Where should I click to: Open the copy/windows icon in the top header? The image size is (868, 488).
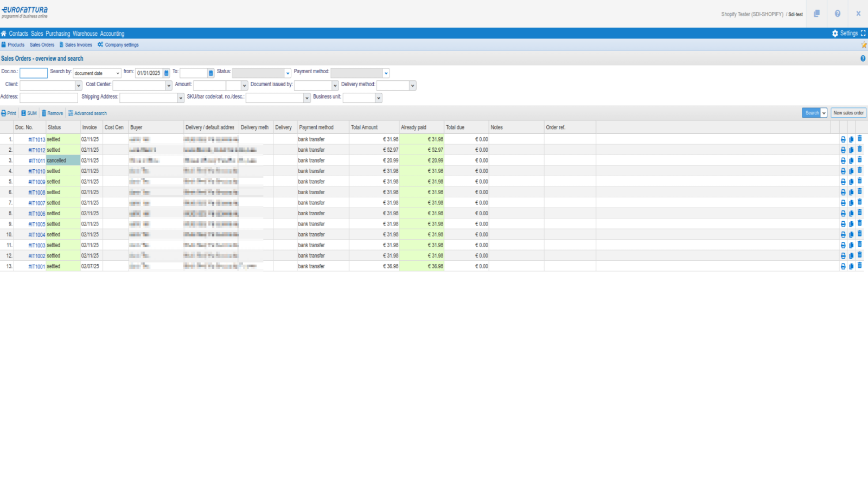816,14
